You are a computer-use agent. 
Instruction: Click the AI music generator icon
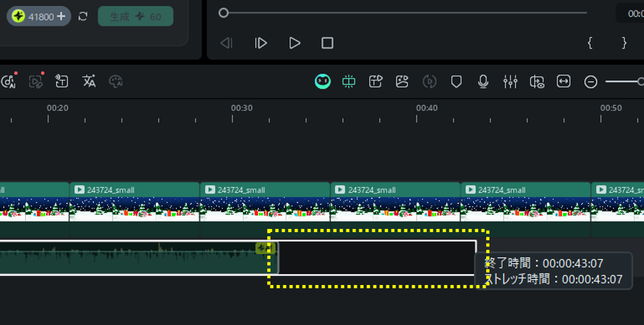9,81
